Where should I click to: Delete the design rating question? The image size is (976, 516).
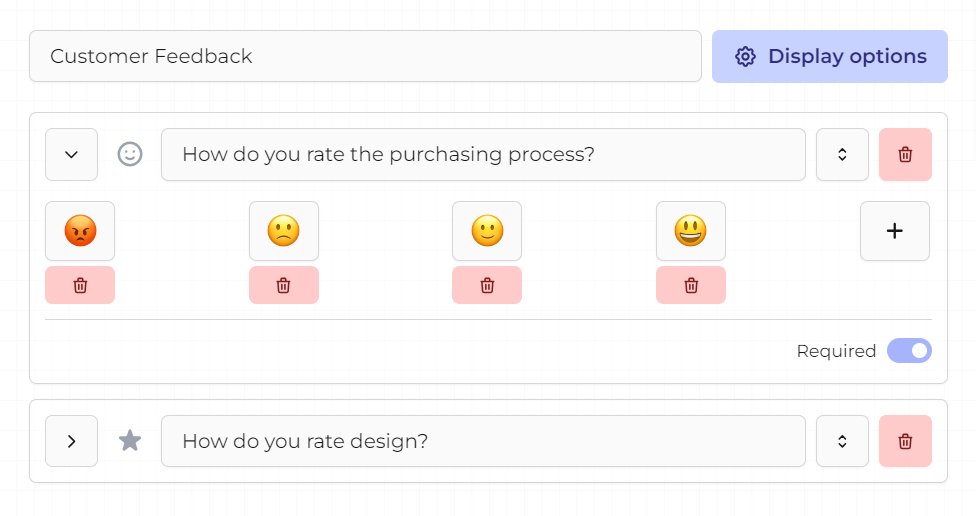click(x=905, y=441)
